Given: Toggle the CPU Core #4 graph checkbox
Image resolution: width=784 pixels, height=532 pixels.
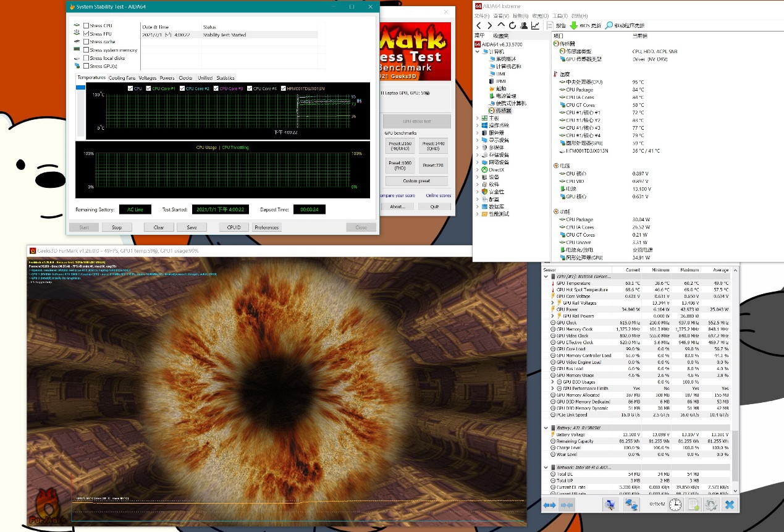Looking at the screenshot, I should click(249, 88).
